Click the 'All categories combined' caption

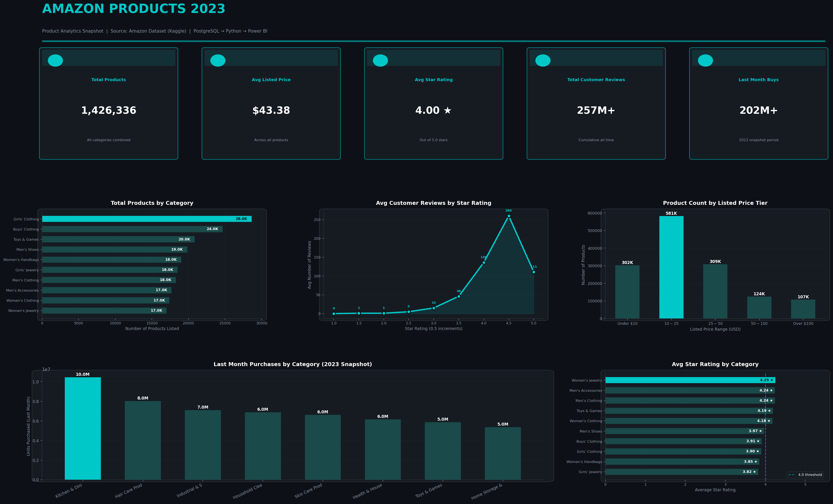coord(108,140)
